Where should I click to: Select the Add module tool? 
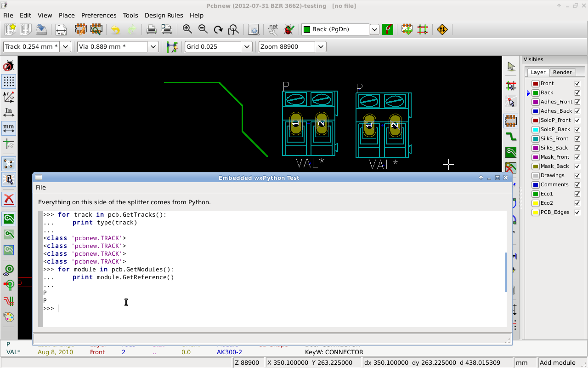pos(511,121)
